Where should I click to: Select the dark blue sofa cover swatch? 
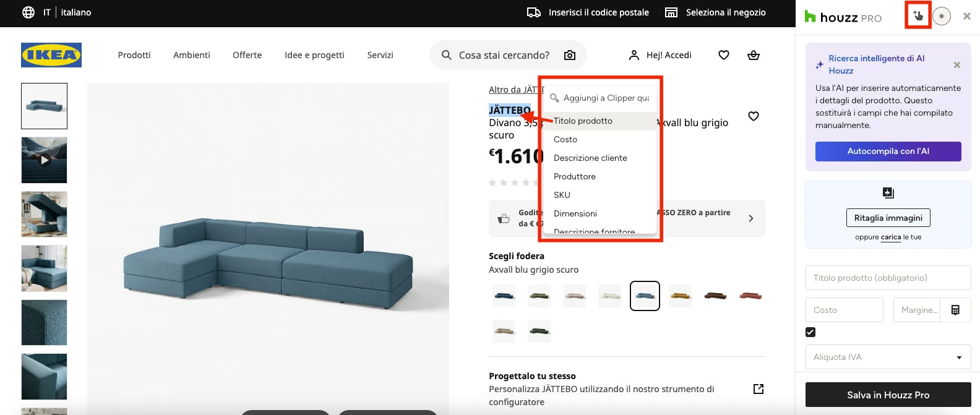tap(504, 296)
